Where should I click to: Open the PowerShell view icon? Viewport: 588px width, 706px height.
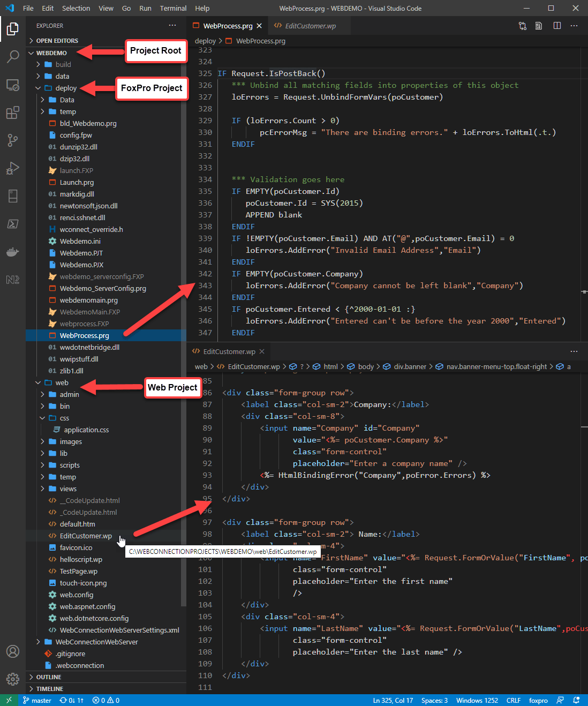point(13,224)
